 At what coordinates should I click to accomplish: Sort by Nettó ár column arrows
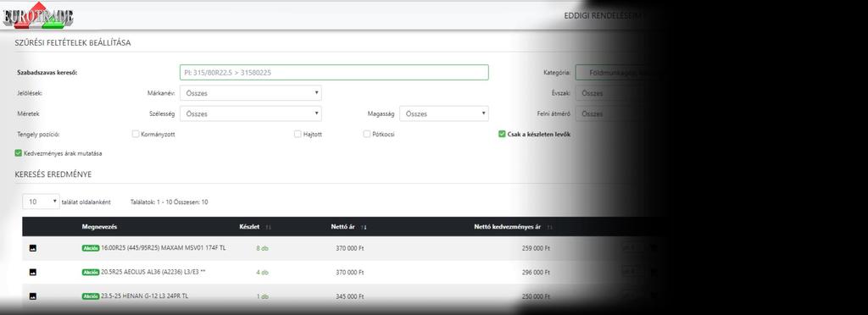click(364, 227)
